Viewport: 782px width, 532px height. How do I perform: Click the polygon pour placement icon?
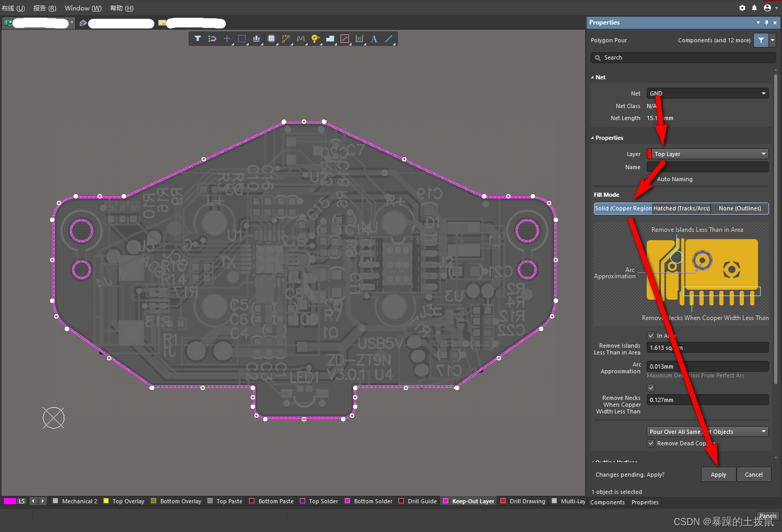pyautogui.click(x=330, y=39)
